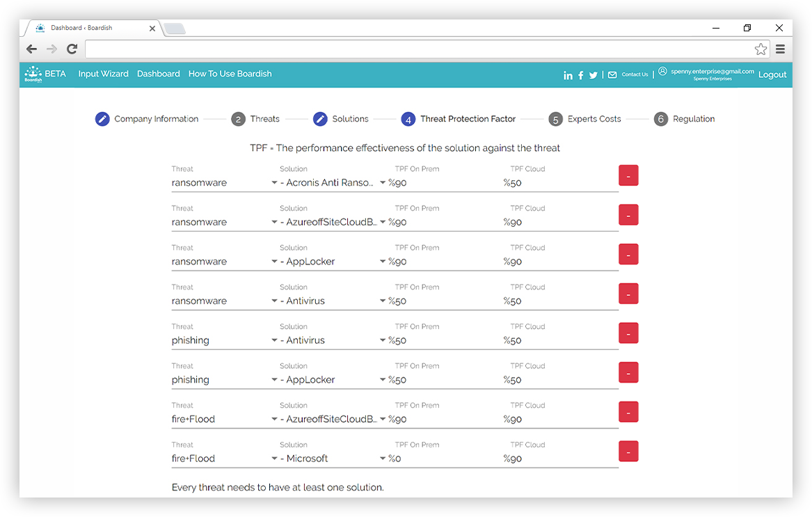
Task: Bookmark page with the star icon
Action: (x=761, y=49)
